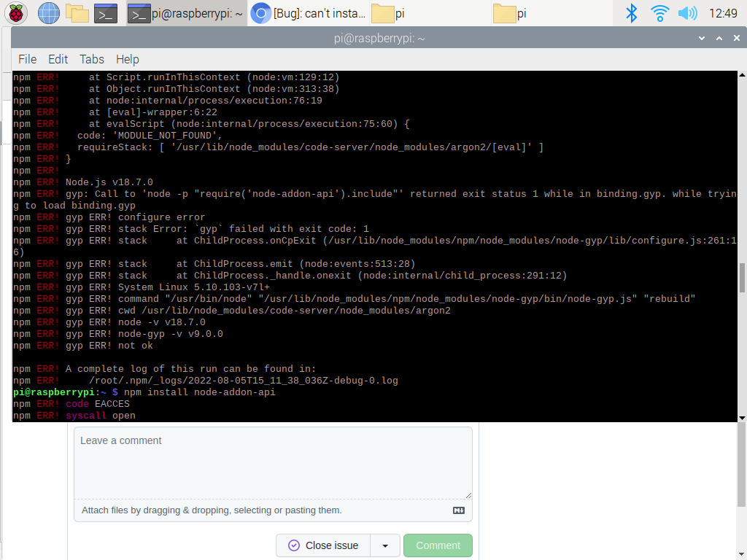The image size is (747, 560).
Task: Click the browser page scrollbar
Action: (x=742, y=464)
